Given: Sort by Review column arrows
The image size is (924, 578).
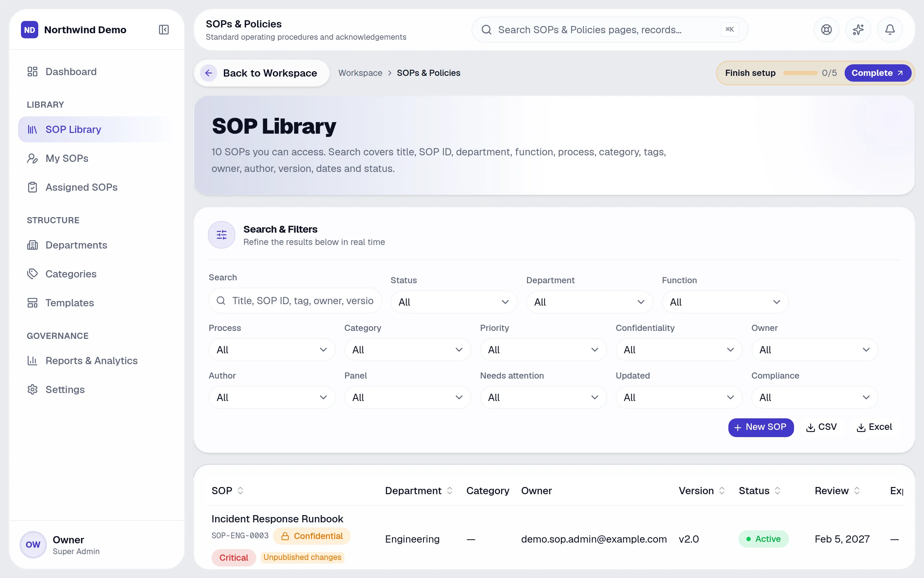Looking at the screenshot, I should click(857, 491).
